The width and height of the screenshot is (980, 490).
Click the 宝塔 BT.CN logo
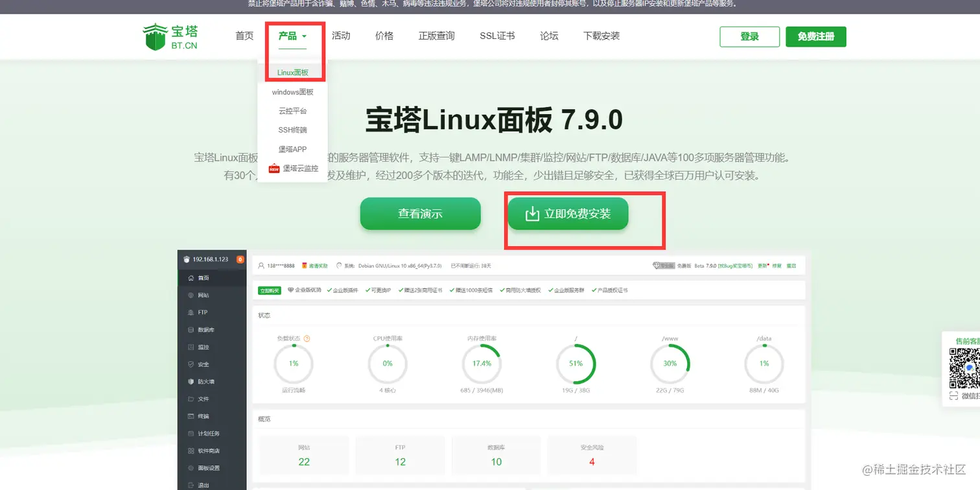click(x=170, y=37)
